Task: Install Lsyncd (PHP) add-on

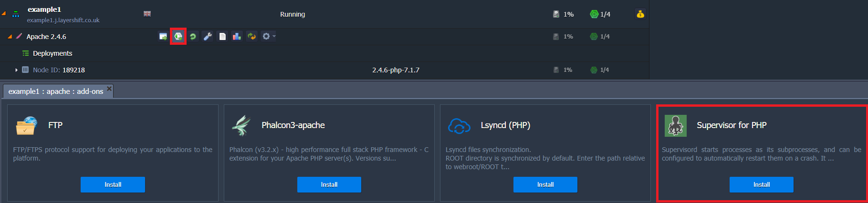Action: click(x=545, y=184)
